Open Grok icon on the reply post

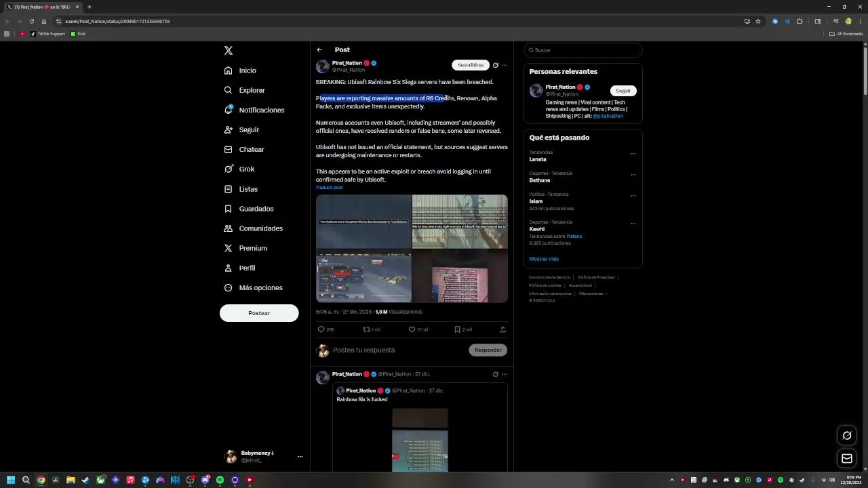(496, 374)
